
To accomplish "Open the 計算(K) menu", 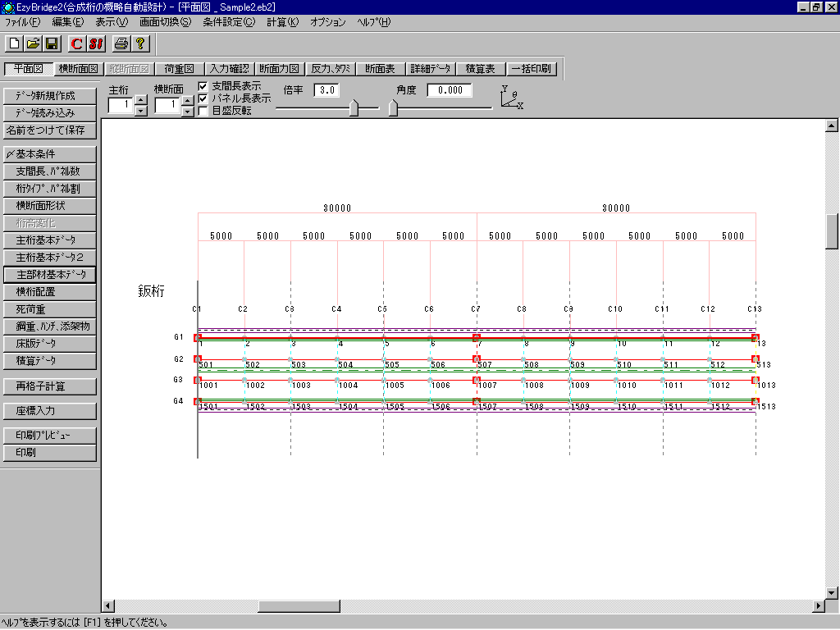I will pyautogui.click(x=282, y=22).
